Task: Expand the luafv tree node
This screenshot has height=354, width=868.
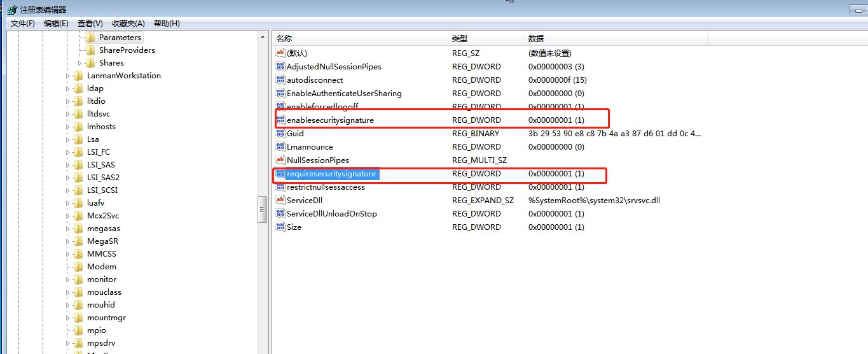Action: point(69,203)
